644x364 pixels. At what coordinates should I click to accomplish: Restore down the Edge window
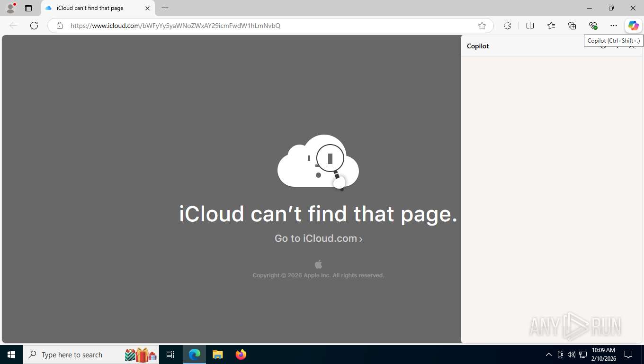[x=611, y=8]
